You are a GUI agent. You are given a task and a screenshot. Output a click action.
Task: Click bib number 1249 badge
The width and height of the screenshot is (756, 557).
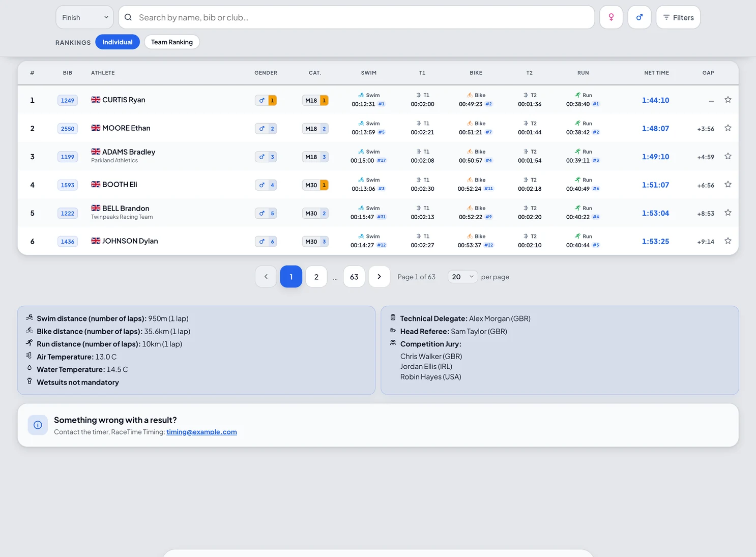pos(68,100)
